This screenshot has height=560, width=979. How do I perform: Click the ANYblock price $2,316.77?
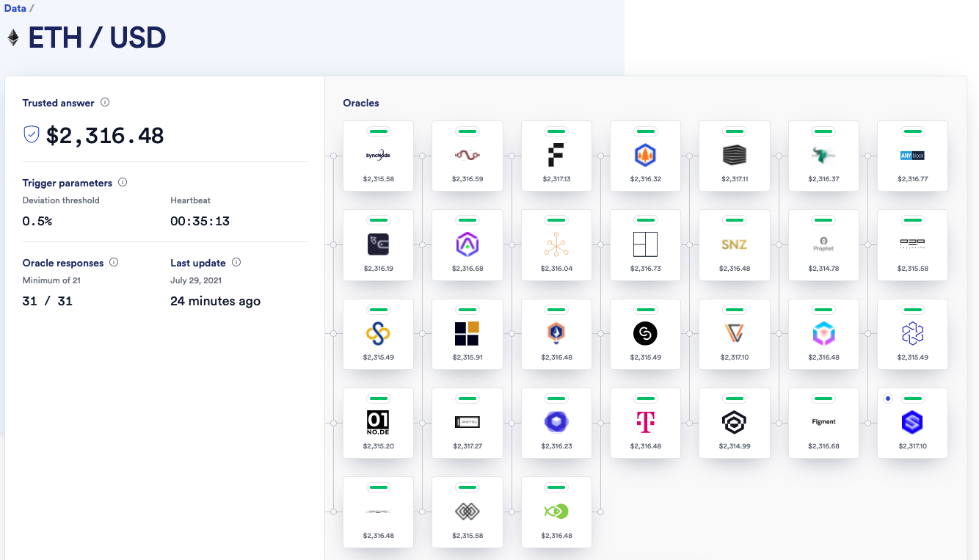pyautogui.click(x=913, y=179)
